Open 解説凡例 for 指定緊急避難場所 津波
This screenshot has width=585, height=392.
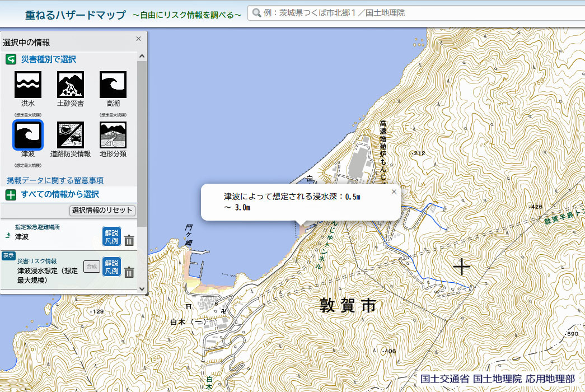click(111, 236)
